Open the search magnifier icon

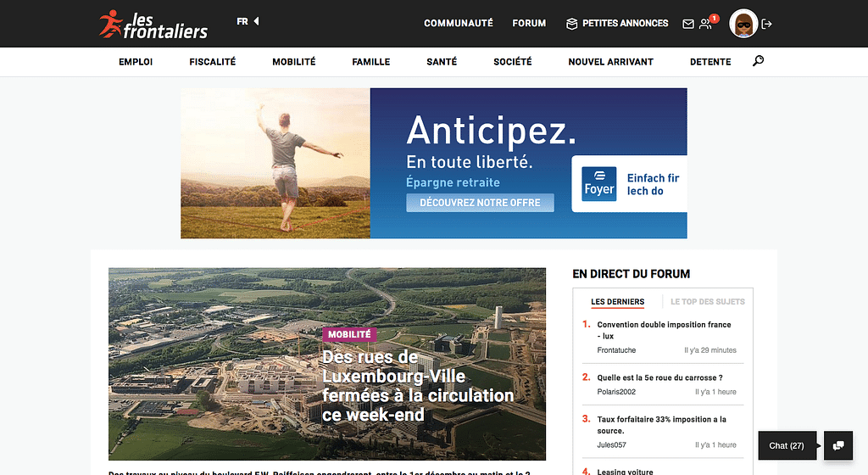click(758, 61)
